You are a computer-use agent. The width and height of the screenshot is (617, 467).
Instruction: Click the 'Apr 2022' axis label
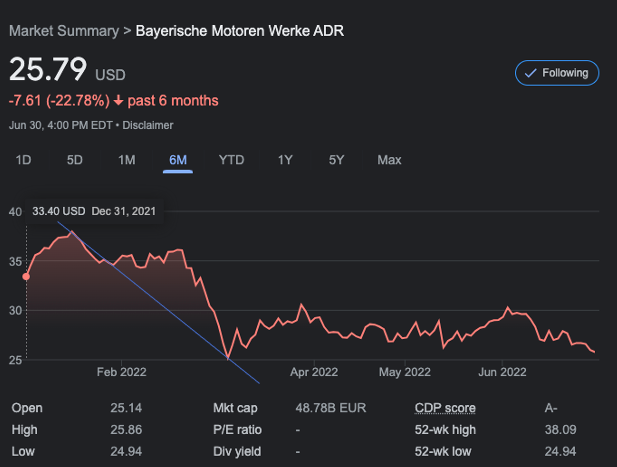314,372
